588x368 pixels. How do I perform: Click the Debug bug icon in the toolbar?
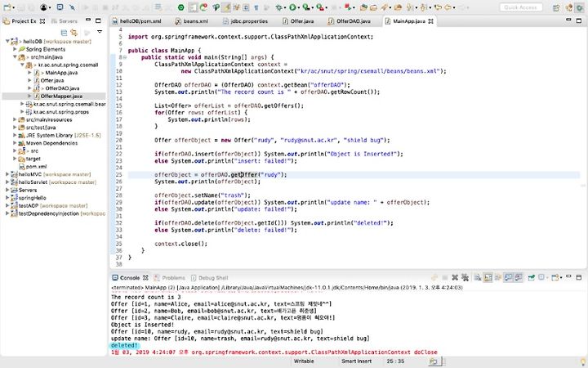279,7
